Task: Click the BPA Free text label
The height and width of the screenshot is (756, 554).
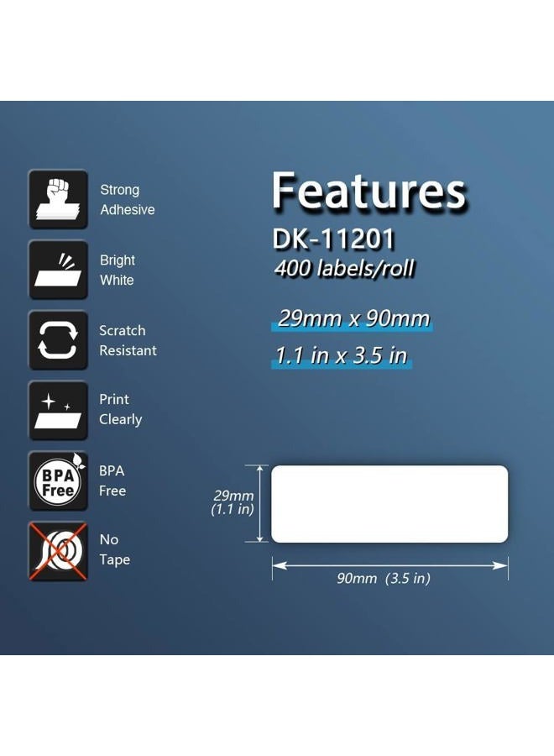Action: pyautogui.click(x=112, y=480)
